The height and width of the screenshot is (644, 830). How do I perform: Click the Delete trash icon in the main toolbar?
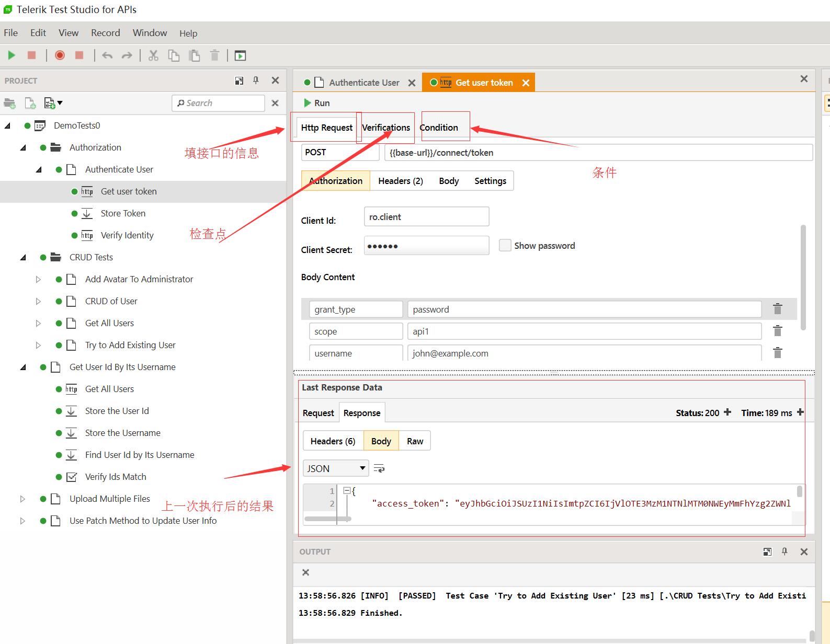click(214, 55)
